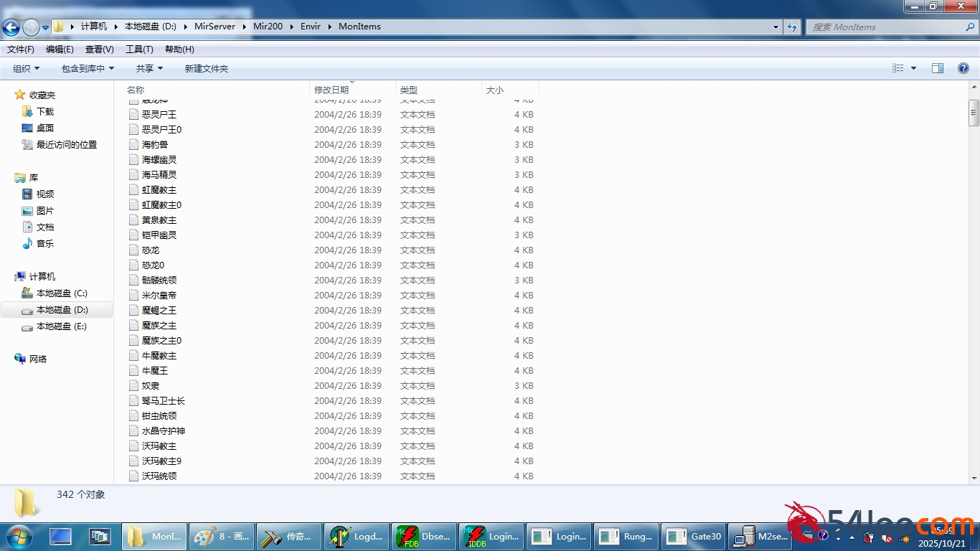This screenshot has height=551, width=980.
Task: Click the change view icon in toolbar
Action: click(x=898, y=68)
